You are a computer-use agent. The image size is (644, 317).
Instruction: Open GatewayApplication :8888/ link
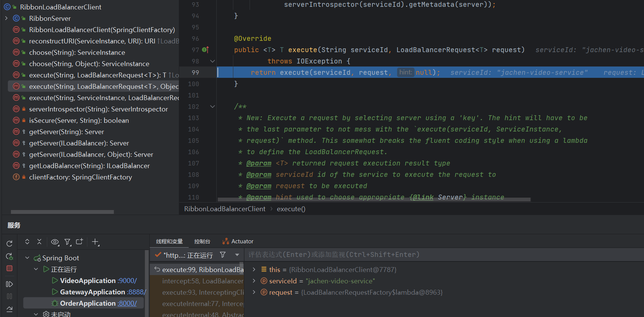(137, 292)
